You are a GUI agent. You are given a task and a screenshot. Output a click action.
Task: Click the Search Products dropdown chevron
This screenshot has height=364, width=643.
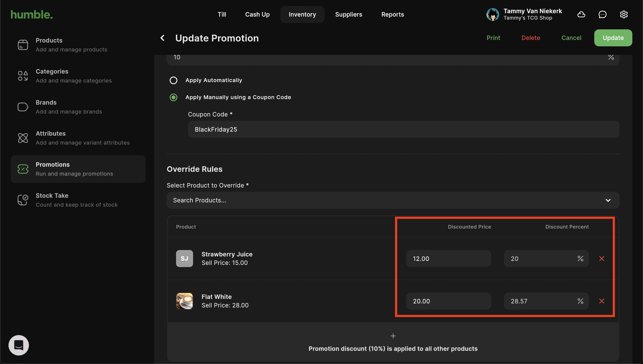coord(608,200)
